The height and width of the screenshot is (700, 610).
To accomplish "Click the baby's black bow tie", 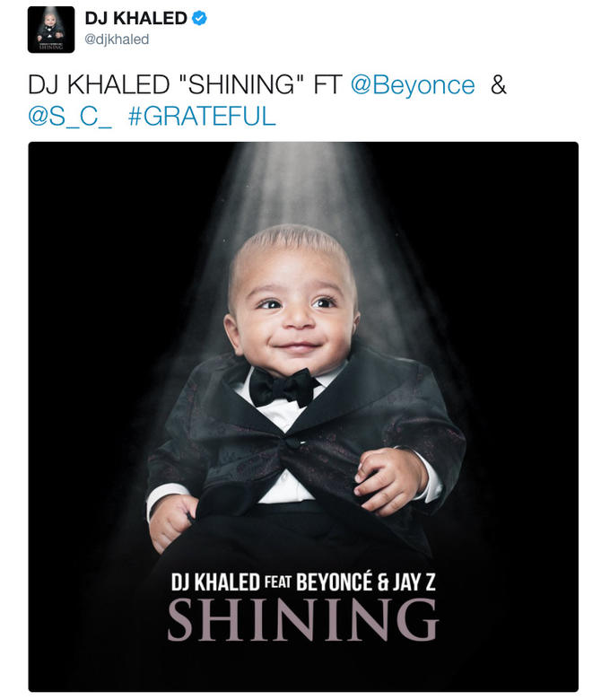I will (283, 388).
